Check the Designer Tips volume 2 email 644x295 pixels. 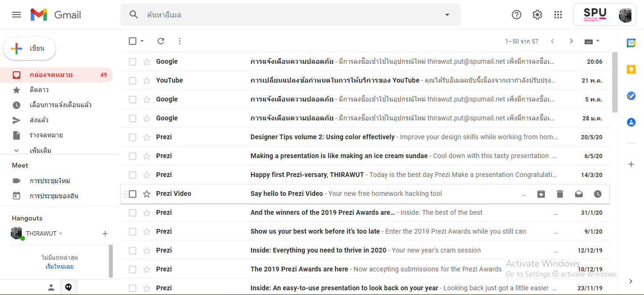coord(133,137)
